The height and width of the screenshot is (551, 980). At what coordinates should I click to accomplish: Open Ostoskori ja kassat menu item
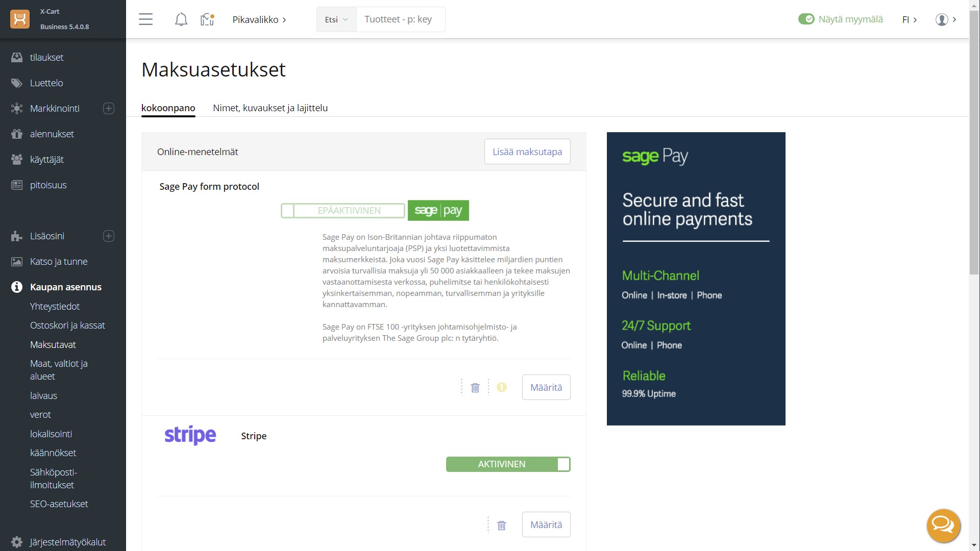click(67, 325)
